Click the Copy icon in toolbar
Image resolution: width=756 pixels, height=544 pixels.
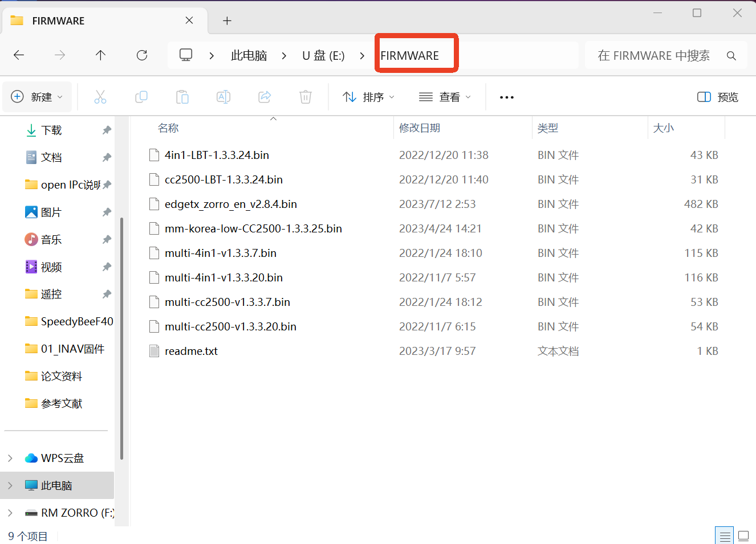tap(141, 97)
